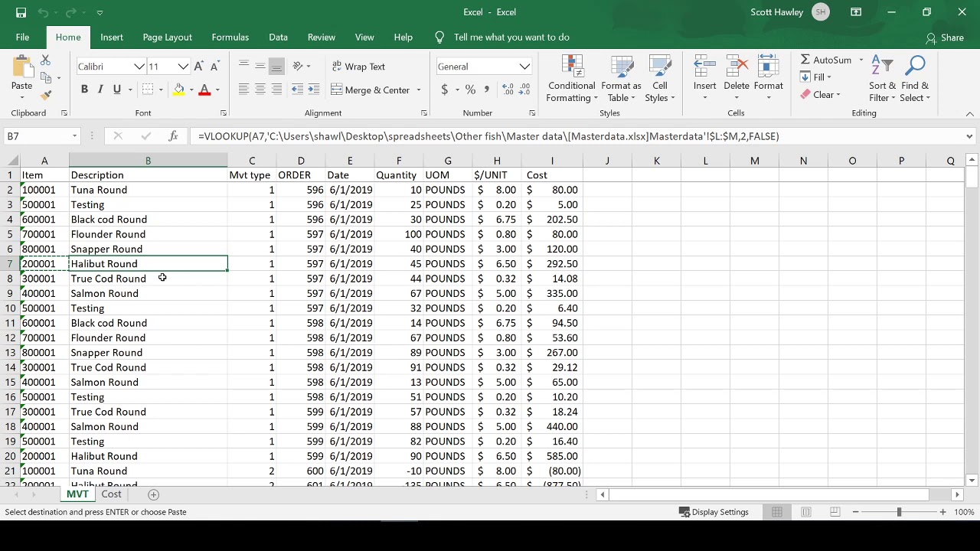This screenshot has width=980, height=551.
Task: Toggle Middle Align for cell text
Action: pos(260,67)
